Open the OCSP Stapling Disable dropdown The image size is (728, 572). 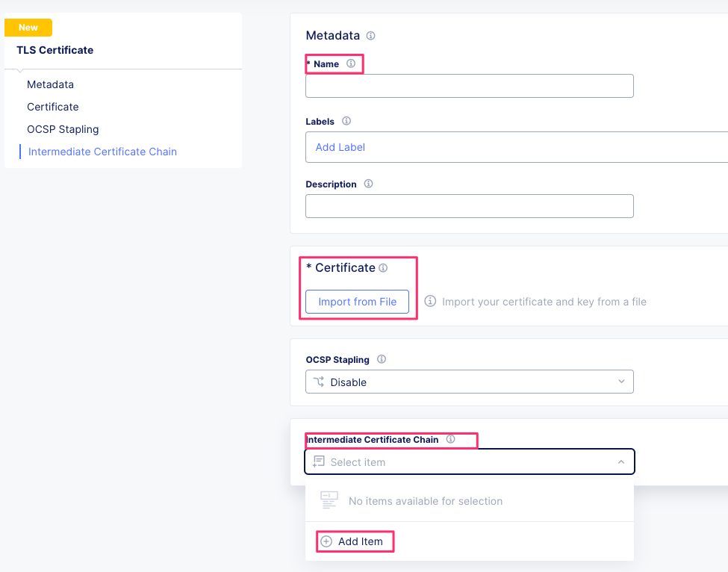469,382
